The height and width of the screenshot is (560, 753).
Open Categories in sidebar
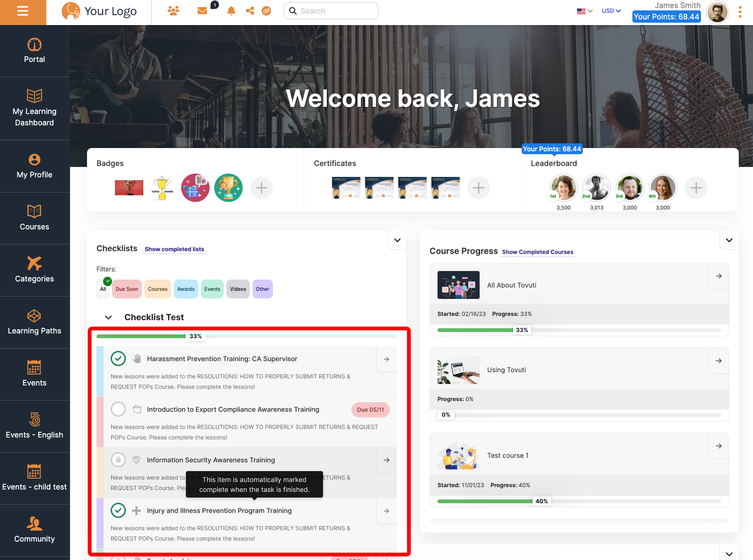(x=35, y=270)
